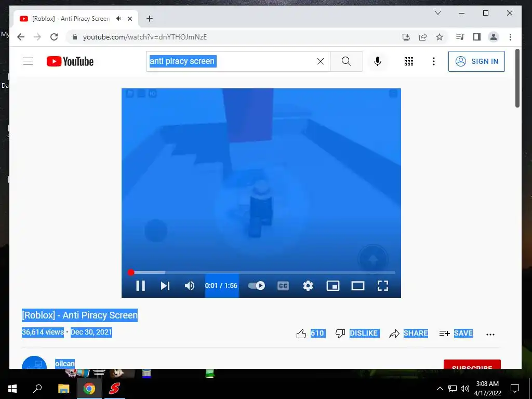The image size is (532, 399).
Task: Click the install app icon in address bar
Action: [x=406, y=37]
